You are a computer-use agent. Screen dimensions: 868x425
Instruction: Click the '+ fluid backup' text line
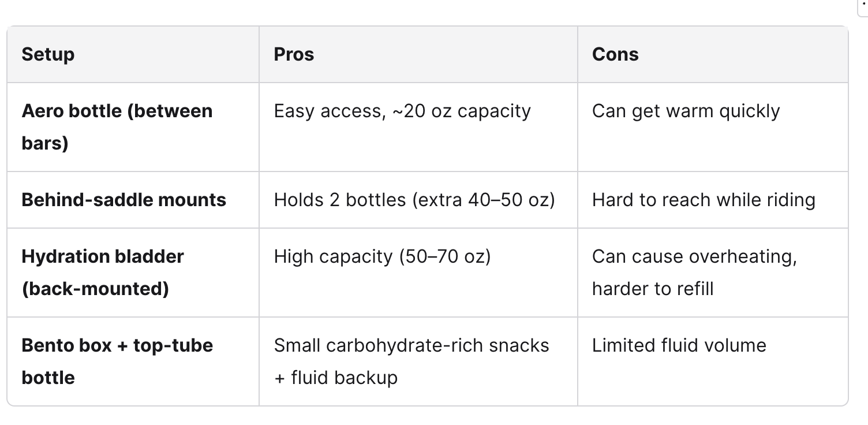point(336,378)
